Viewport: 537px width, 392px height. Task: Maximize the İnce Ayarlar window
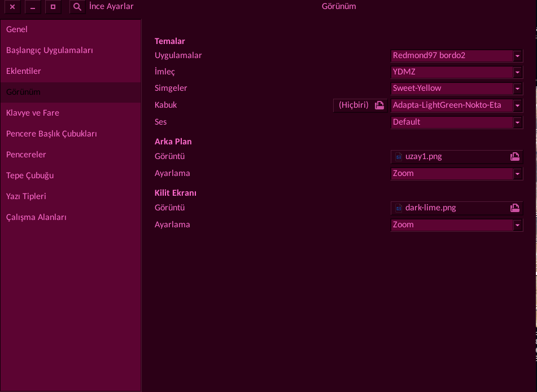point(53,7)
